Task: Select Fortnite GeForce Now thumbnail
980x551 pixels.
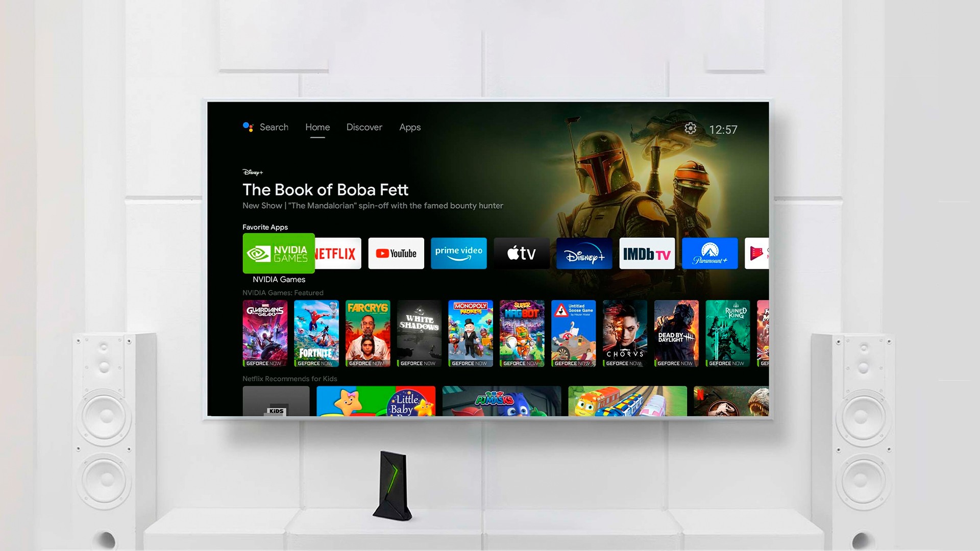Action: click(317, 332)
